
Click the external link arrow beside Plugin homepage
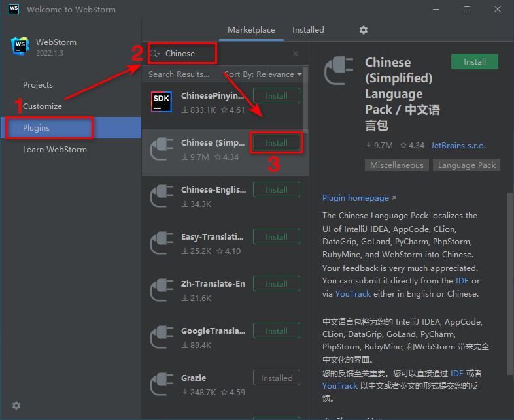coord(394,198)
